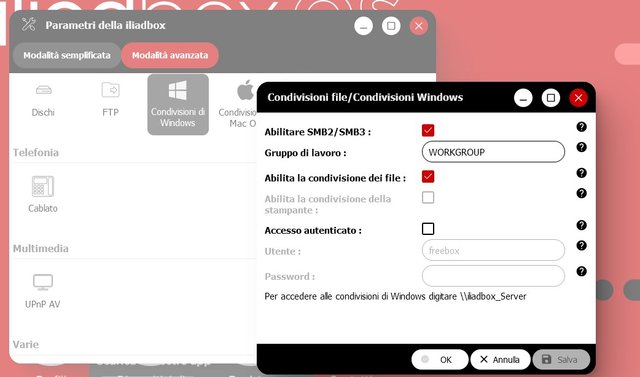Screen dimensions: 640x377
Task: Show help for Password field
Action: coord(581,271)
